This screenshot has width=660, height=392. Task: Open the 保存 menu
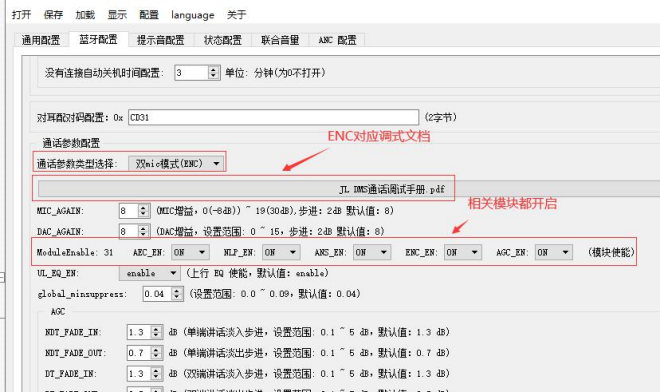point(53,15)
